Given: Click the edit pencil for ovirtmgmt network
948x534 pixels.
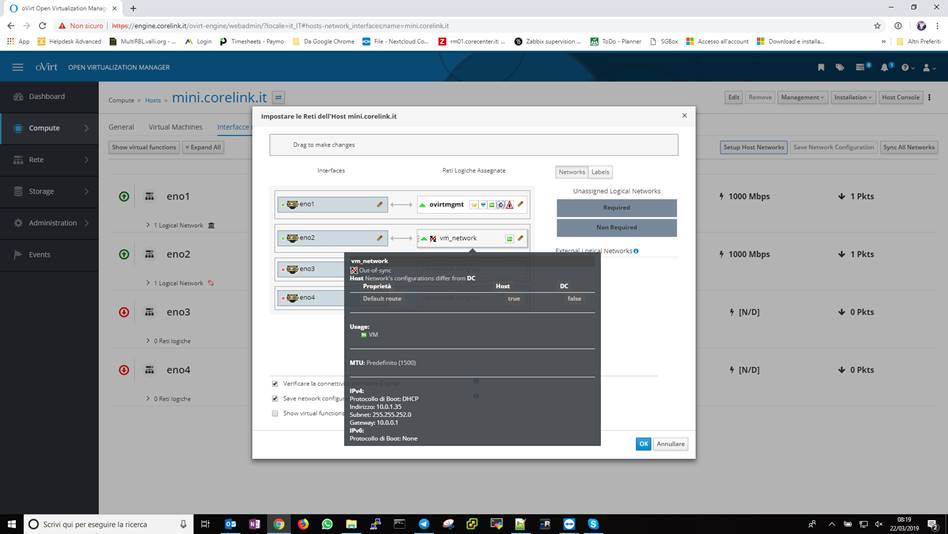Looking at the screenshot, I should 521,204.
